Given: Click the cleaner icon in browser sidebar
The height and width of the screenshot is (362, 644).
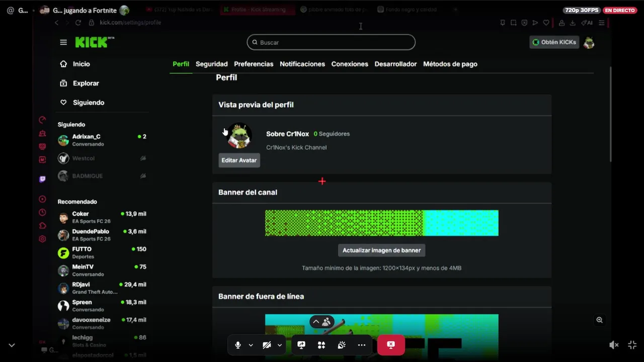Looking at the screenshot, I should click(42, 133).
